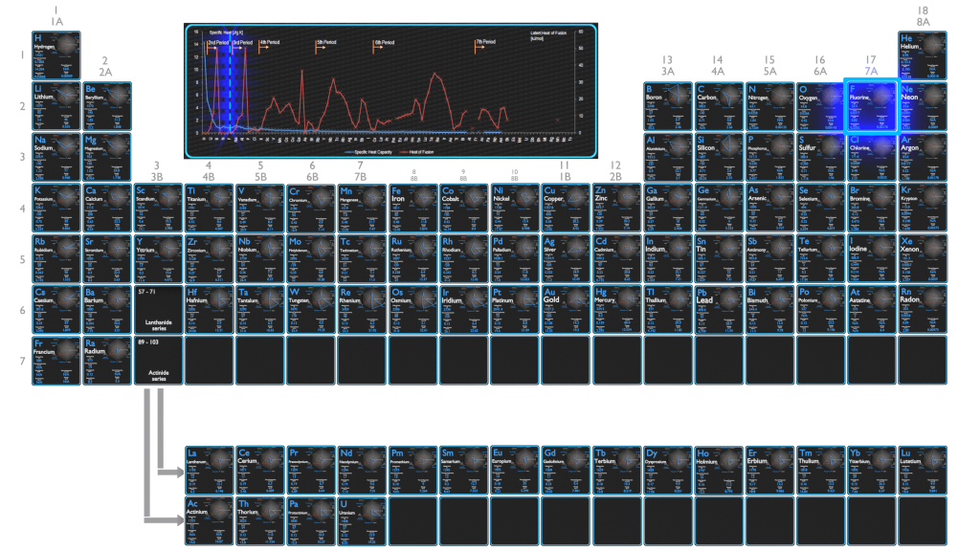Select the Francium element tile
The image size is (980, 551).
(x=56, y=360)
